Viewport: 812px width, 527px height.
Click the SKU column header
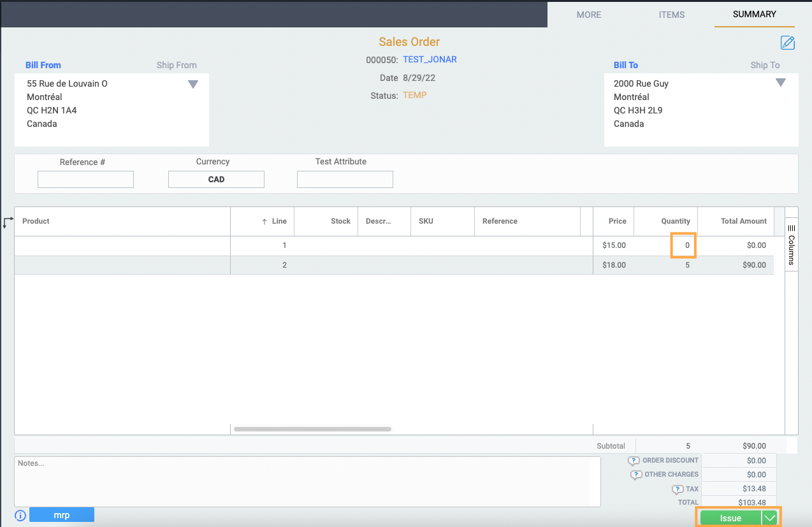[442, 221]
